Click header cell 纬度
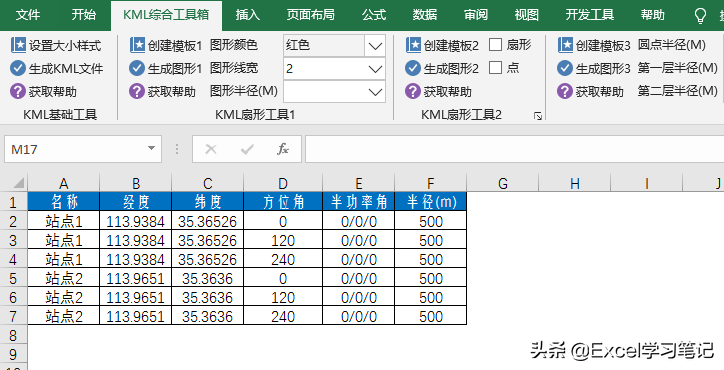The width and height of the screenshot is (724, 370). tap(208, 202)
